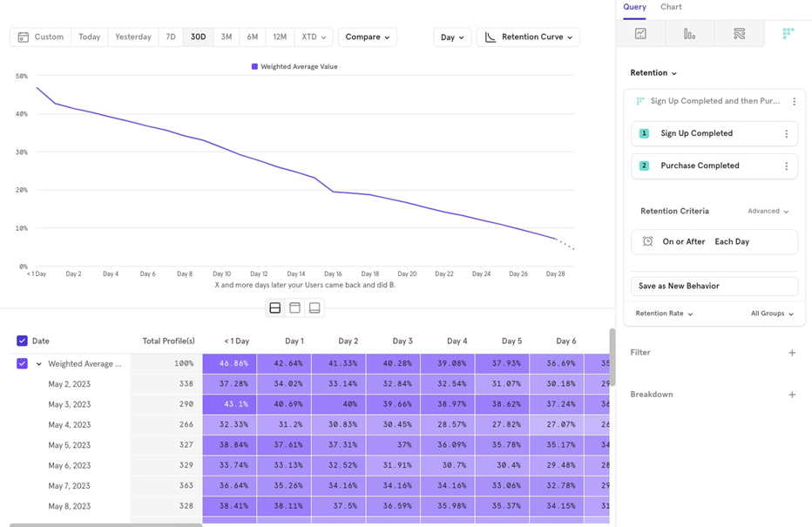Open the Retention Curve chart type dropdown
The width and height of the screenshot is (812, 527).
(x=528, y=37)
